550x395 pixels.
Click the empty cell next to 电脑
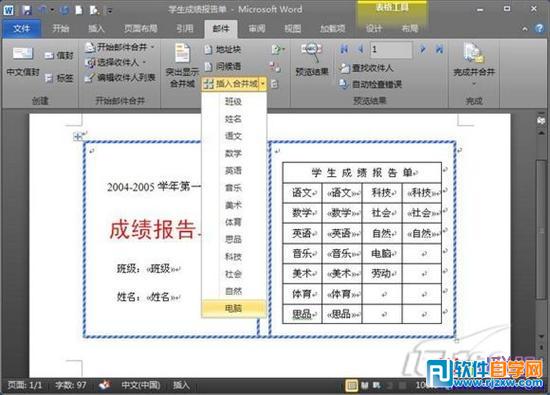coord(422,254)
